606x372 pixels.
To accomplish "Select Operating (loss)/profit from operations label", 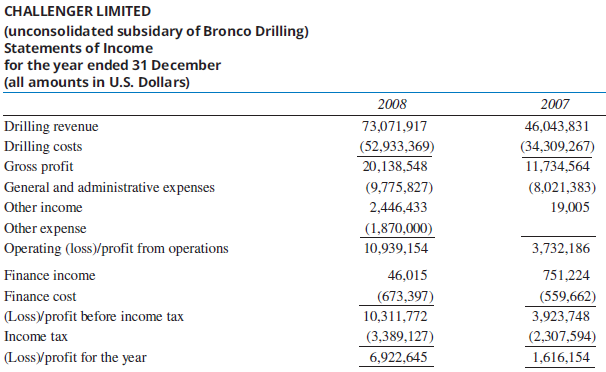I will (x=116, y=248).
